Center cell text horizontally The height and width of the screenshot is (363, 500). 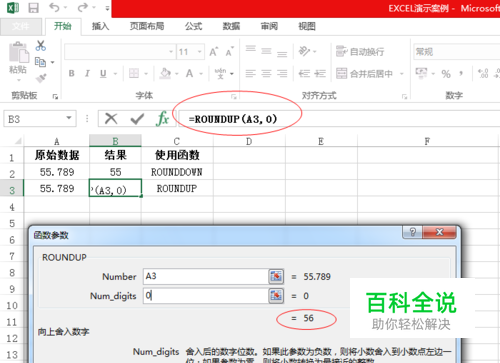coord(266,73)
